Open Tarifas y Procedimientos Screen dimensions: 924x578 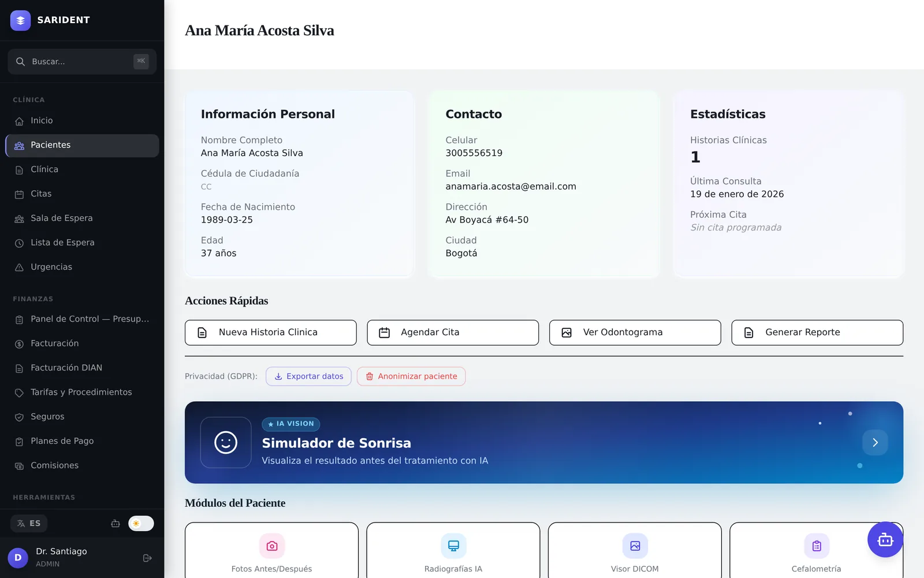click(82, 392)
